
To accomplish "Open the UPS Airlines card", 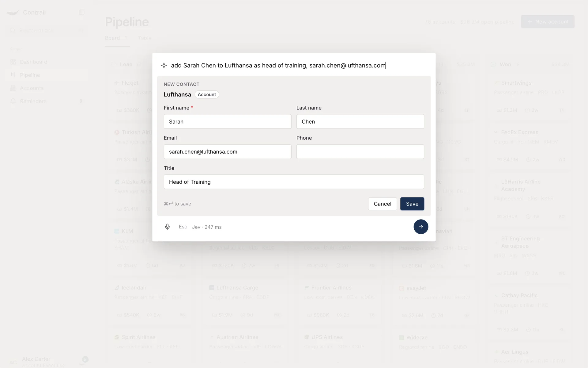I will point(340,348).
